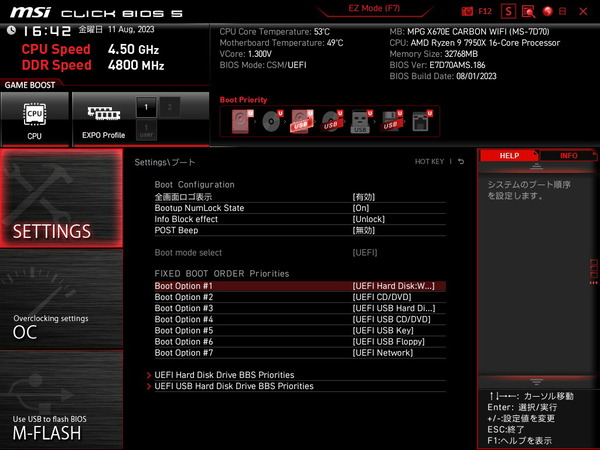Click the Boot mode select row
This screenshot has width=600, height=450.
pos(300,253)
